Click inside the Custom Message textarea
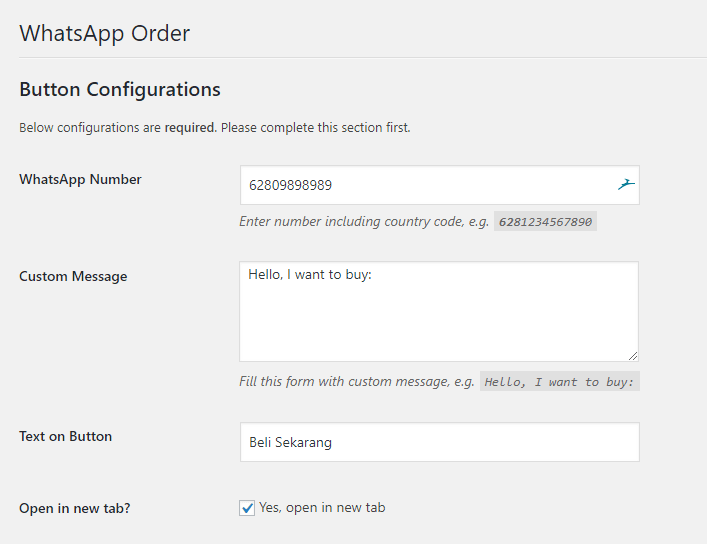The image size is (707, 544). coord(439,311)
